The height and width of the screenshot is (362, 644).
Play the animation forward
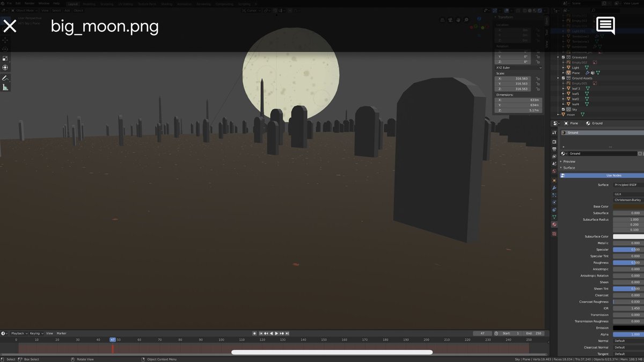(276, 334)
